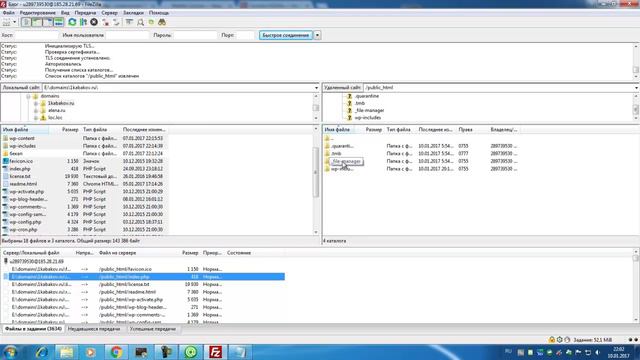Select the _file-manager folder in remote tree

click(x=369, y=110)
